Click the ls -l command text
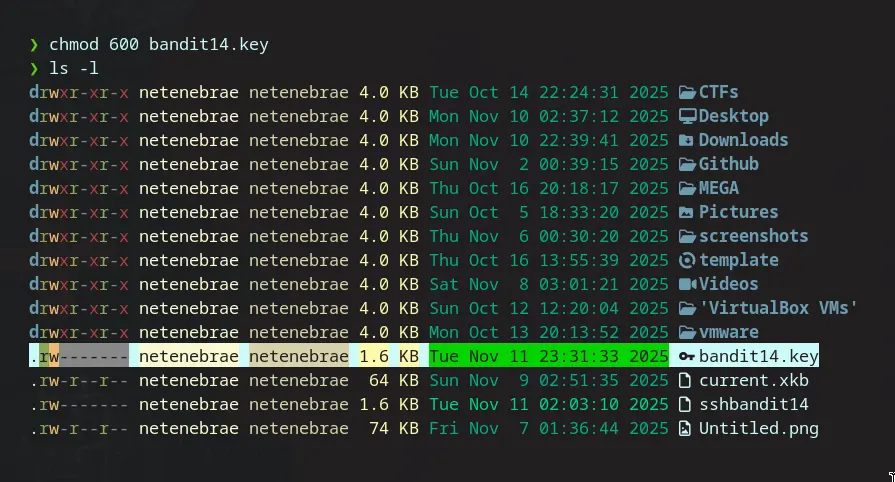 (68, 68)
